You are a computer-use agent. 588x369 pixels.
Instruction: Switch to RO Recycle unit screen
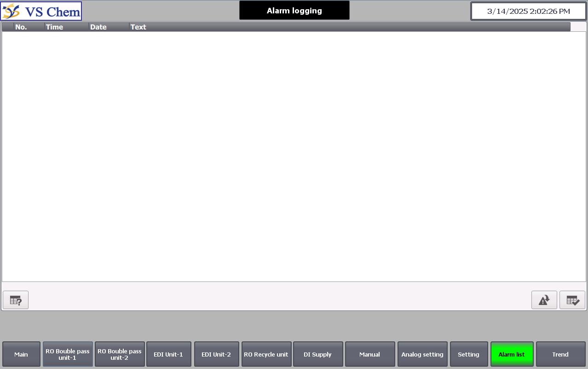tap(266, 354)
